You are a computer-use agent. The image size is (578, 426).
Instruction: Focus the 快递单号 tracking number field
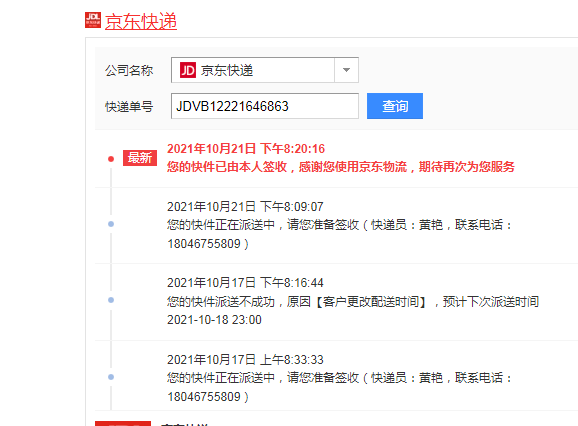[265, 106]
